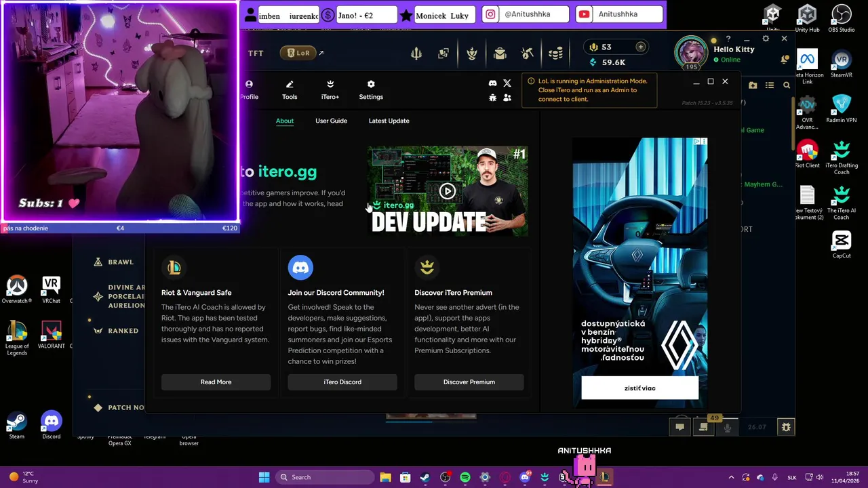Open the Profile backpack icon in League client
Image resolution: width=868 pixels, height=488 pixels.
coord(500,53)
